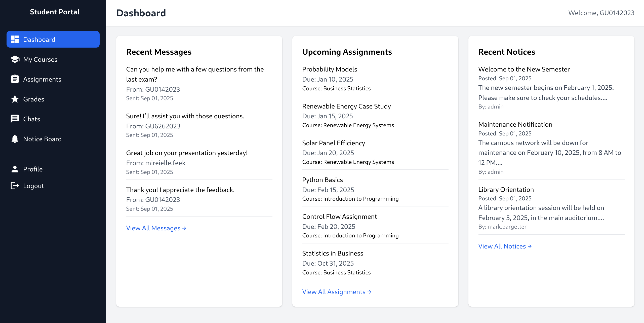Viewport: 644px width, 323px height.
Task: Click the Dashboard grid icon
Action: coord(15,39)
